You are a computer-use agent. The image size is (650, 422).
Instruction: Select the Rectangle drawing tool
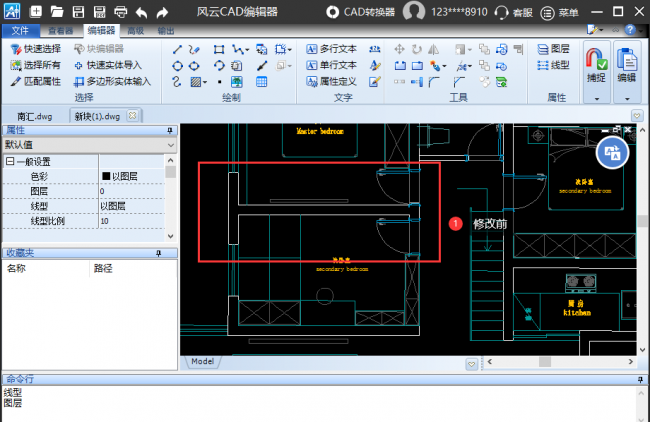click(219, 49)
